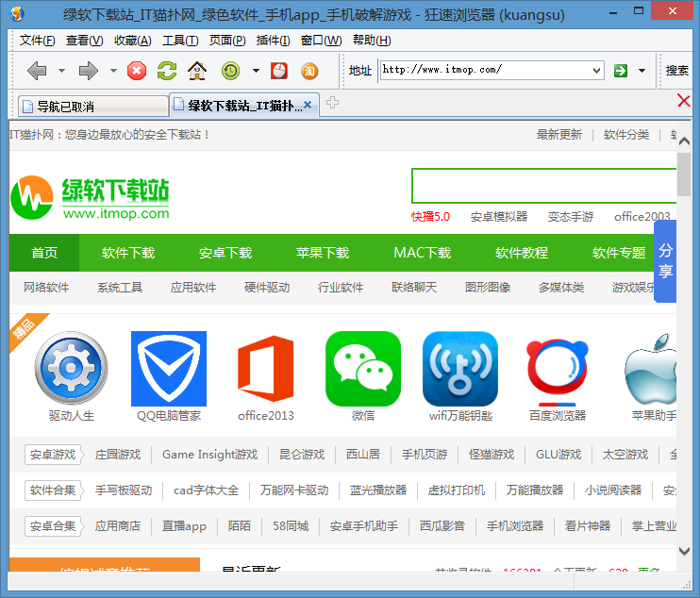Open the 收藏(A) menu
The image size is (700, 598).
click(x=133, y=41)
